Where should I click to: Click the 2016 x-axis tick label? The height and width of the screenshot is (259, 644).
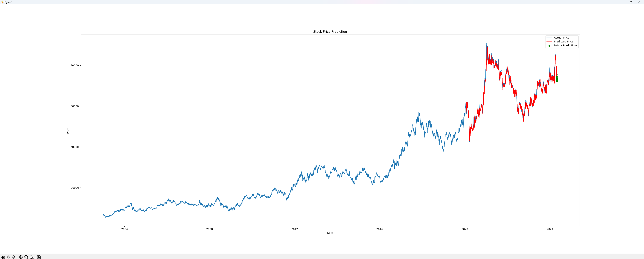380,229
